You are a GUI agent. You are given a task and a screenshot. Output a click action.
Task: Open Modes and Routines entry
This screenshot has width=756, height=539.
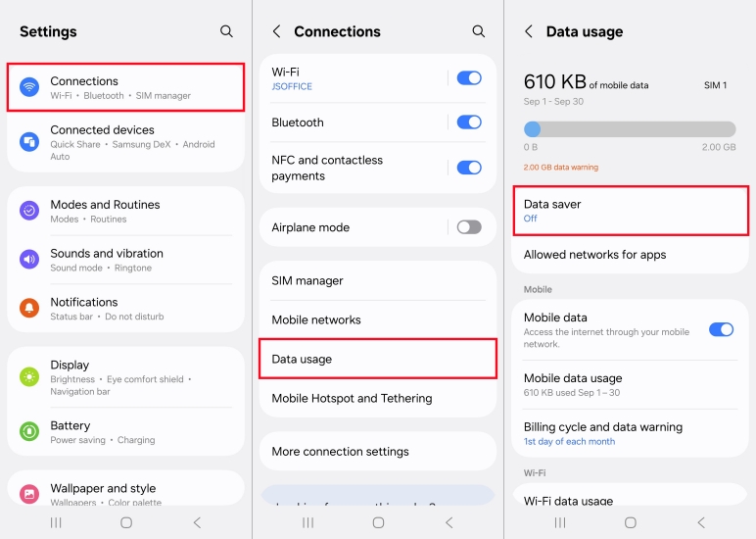point(126,211)
